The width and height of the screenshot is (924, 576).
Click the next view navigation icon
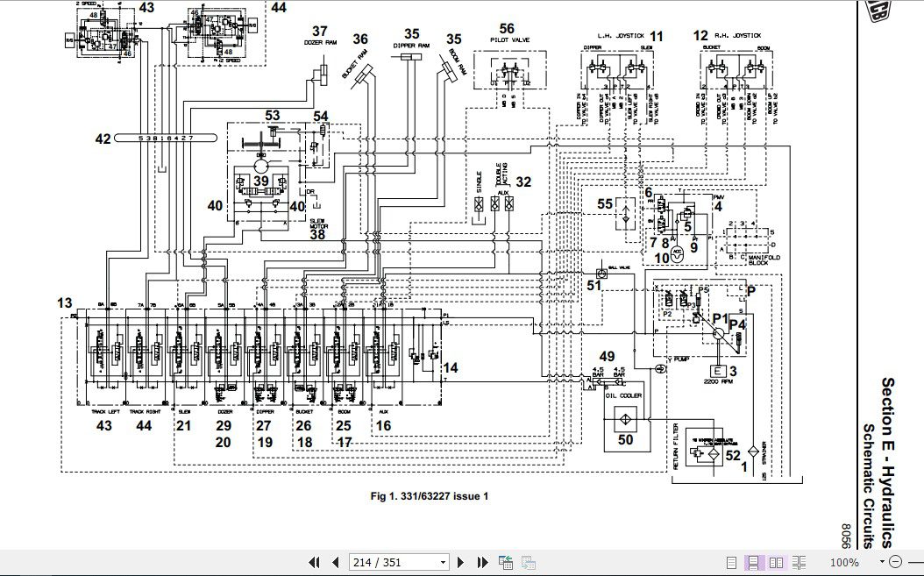[x=528, y=562]
